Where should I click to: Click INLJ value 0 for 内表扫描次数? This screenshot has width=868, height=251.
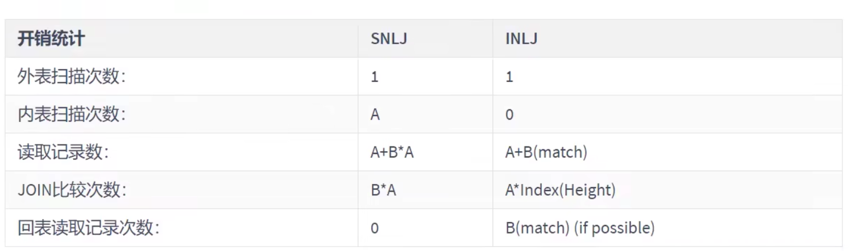[x=509, y=114]
